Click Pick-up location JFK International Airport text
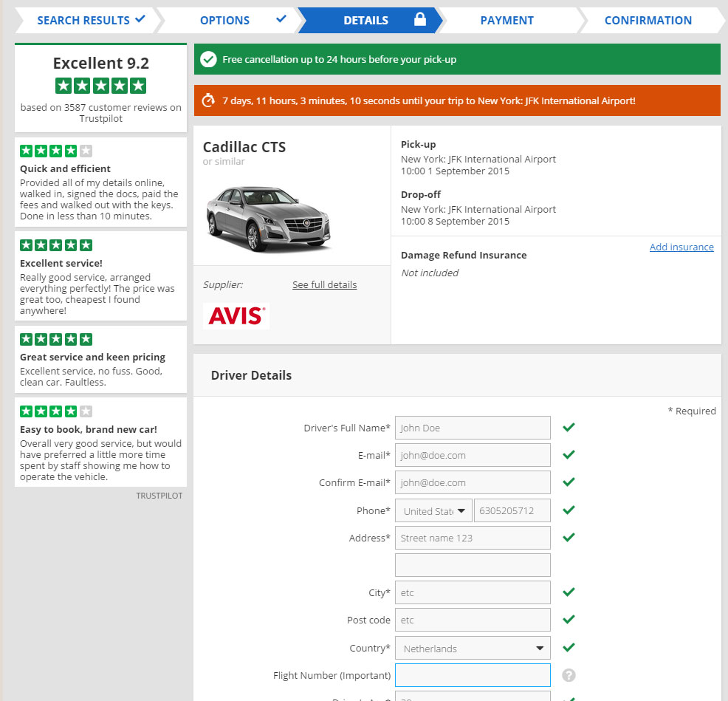This screenshot has width=728, height=701. [478, 160]
